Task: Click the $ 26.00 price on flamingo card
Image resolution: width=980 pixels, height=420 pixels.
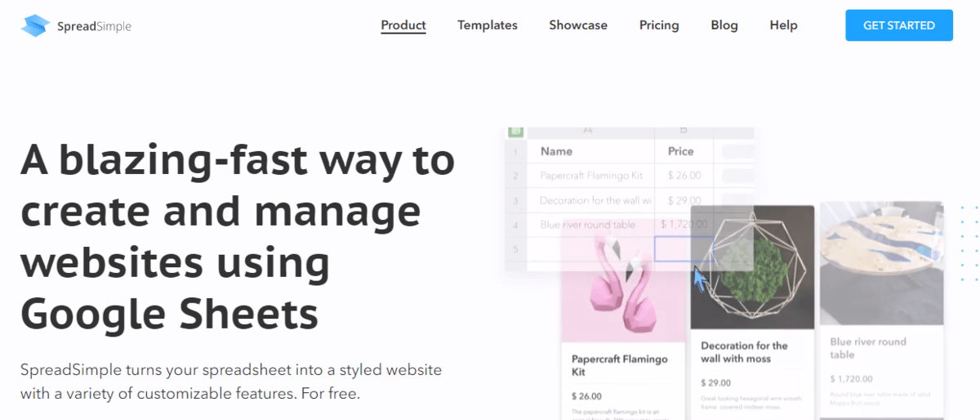Action: tap(586, 395)
